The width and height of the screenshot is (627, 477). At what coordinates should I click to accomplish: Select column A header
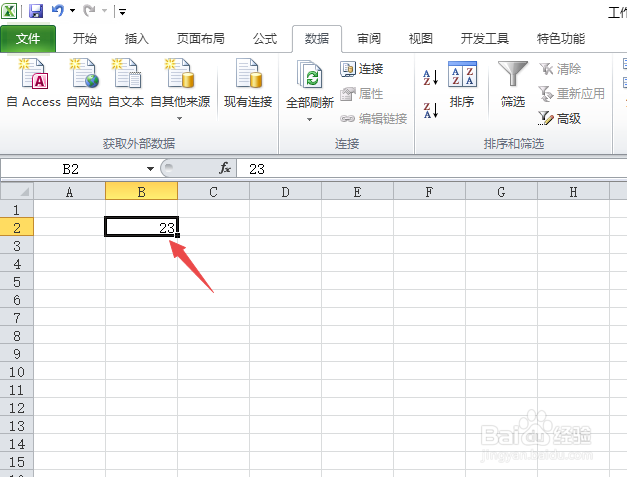point(70,192)
